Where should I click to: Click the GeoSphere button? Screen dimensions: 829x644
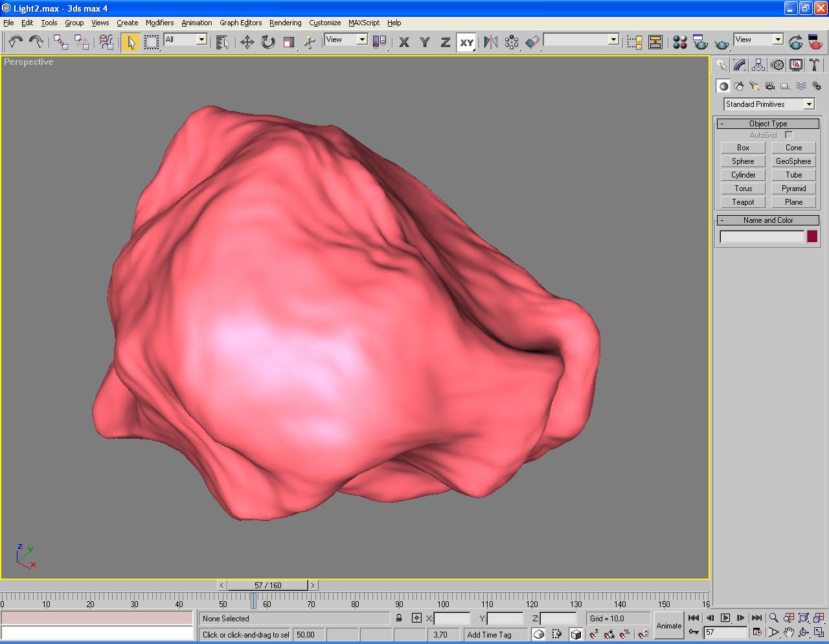(x=793, y=161)
